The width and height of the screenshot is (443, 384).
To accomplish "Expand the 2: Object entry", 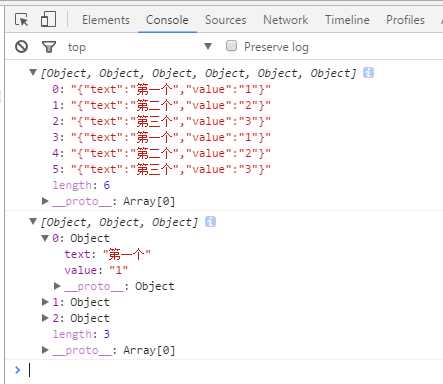I will click(x=45, y=318).
